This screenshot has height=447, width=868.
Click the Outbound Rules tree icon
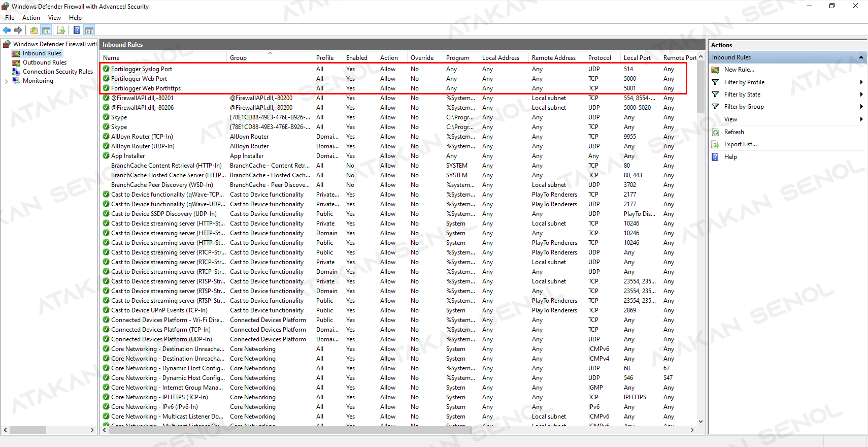point(16,62)
